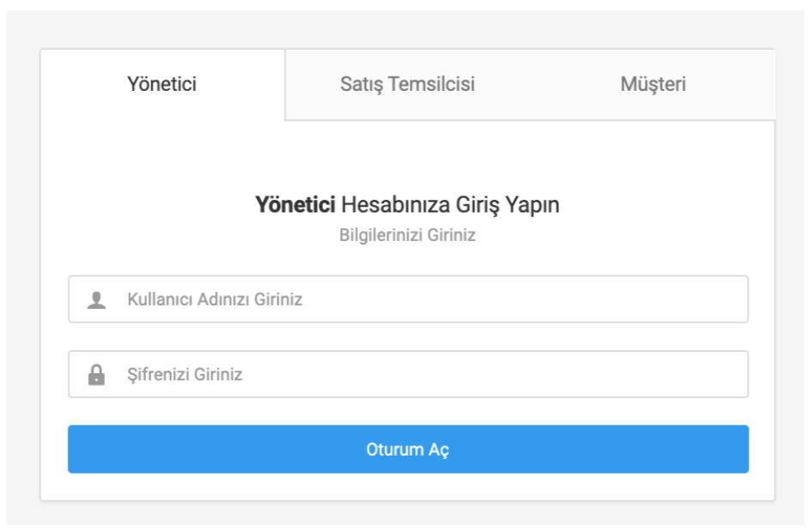This screenshot has height=532, width=809.
Task: Click the heading Hesabınıza Giriş Yapın
Action: (450, 205)
